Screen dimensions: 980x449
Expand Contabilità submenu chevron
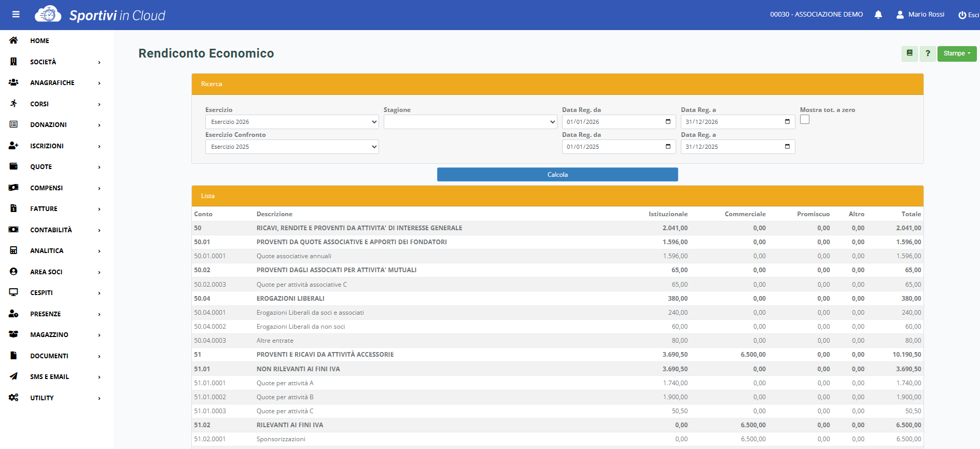(99, 230)
